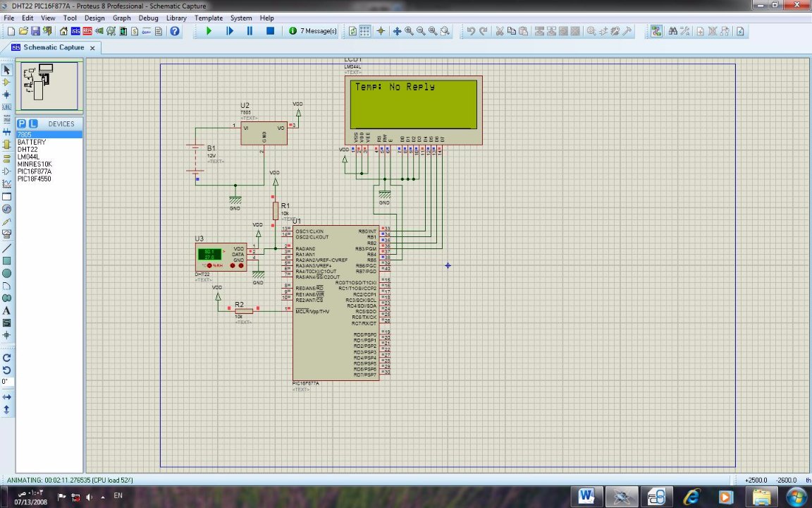Viewport: 812px width, 508px height.
Task: Close the Schematic Capture tab
Action: click(92, 48)
